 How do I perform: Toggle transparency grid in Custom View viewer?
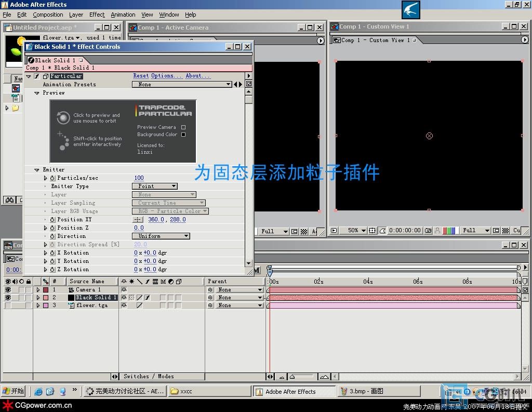(x=505, y=230)
